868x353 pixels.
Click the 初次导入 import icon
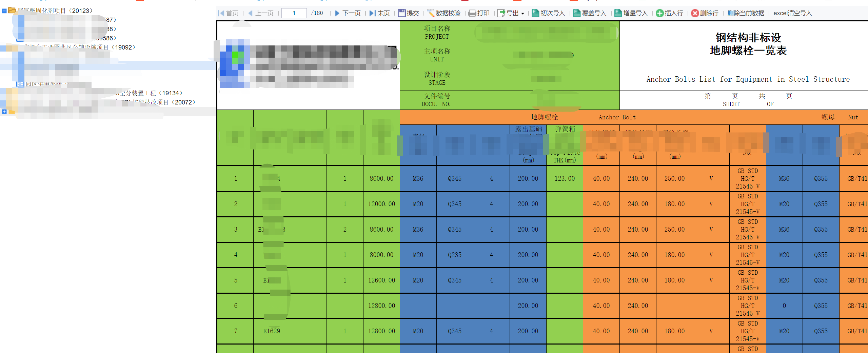tap(536, 13)
